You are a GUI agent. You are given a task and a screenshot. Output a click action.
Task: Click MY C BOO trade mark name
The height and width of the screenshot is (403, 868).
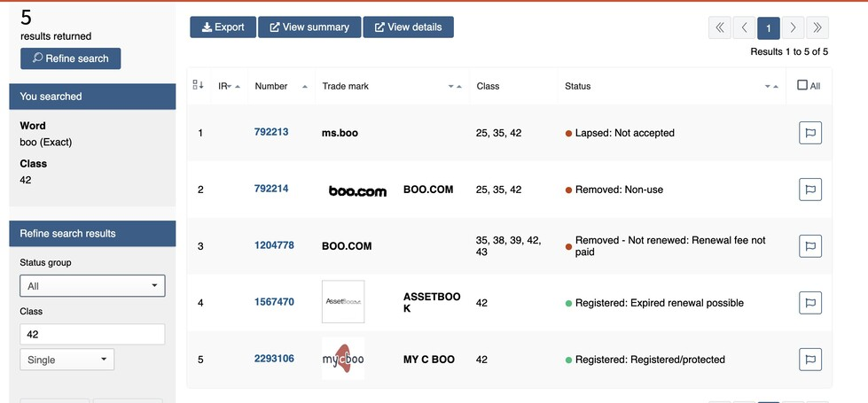(429, 360)
